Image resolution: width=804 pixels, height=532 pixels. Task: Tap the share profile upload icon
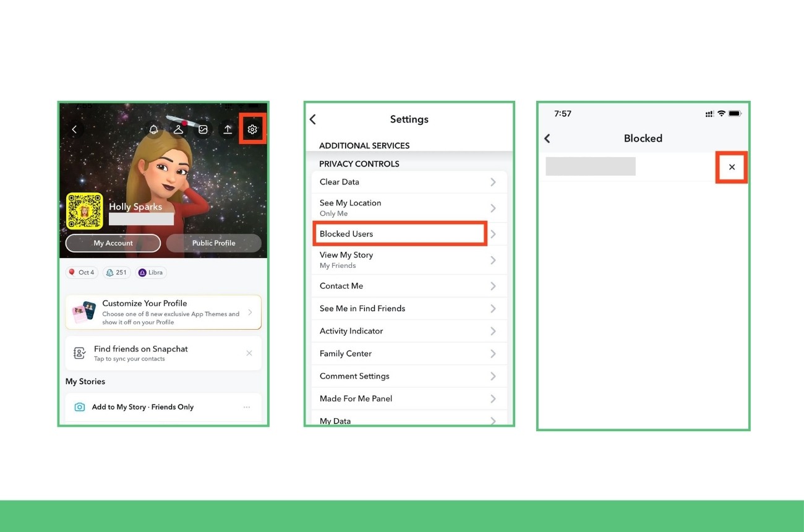click(228, 129)
